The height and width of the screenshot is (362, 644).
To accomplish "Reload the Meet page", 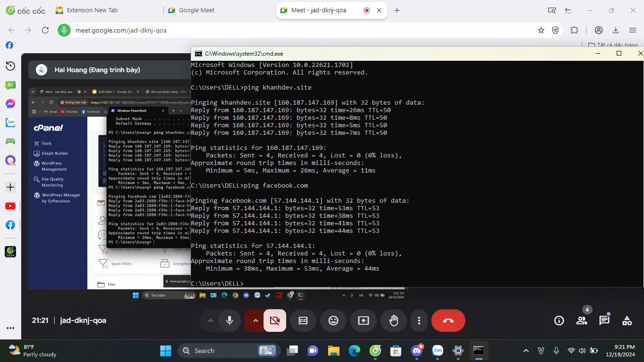I will tap(45, 30).
